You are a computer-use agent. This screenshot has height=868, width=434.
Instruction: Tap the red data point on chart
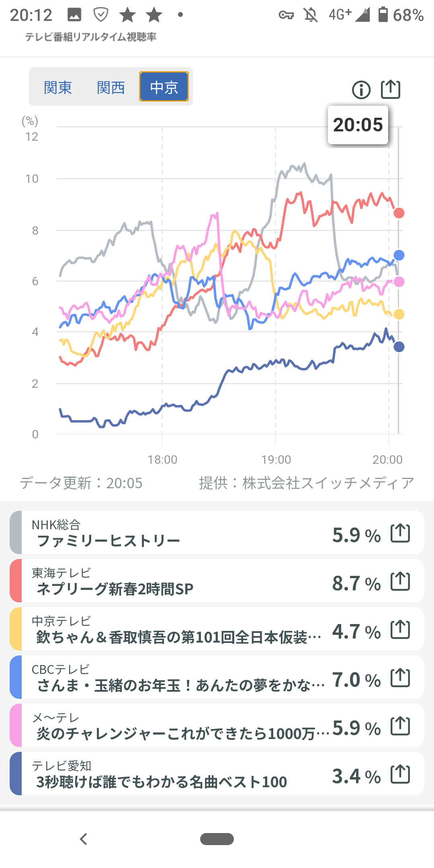tap(399, 213)
